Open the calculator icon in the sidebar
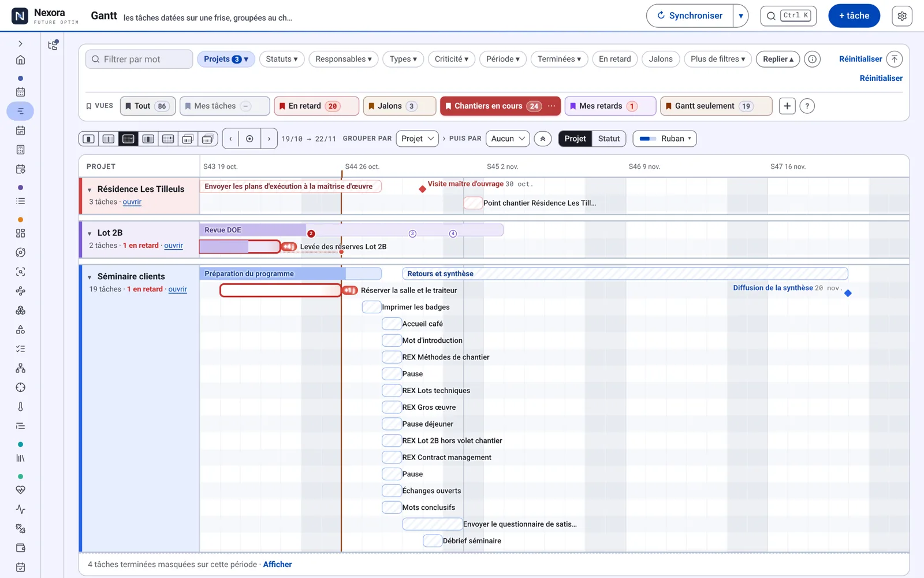 (x=20, y=150)
